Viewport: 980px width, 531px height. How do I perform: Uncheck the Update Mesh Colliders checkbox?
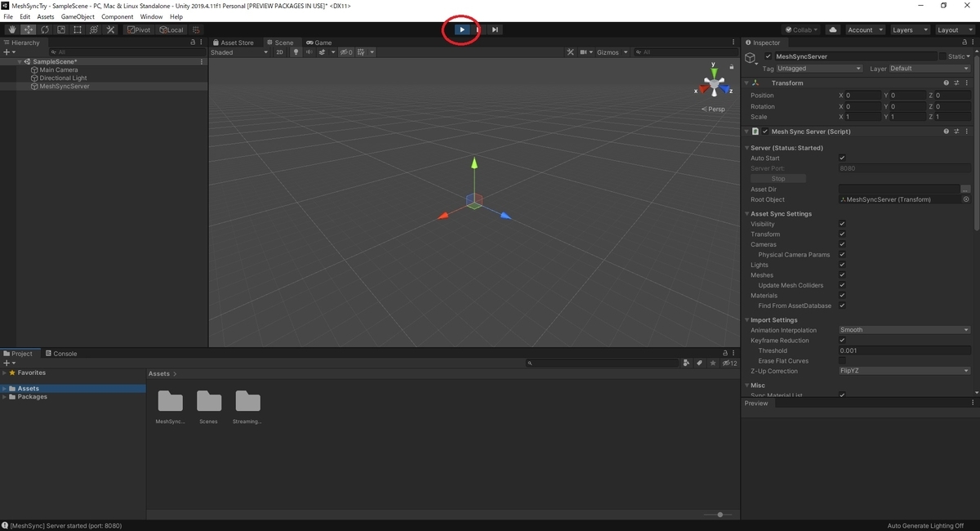[842, 285]
